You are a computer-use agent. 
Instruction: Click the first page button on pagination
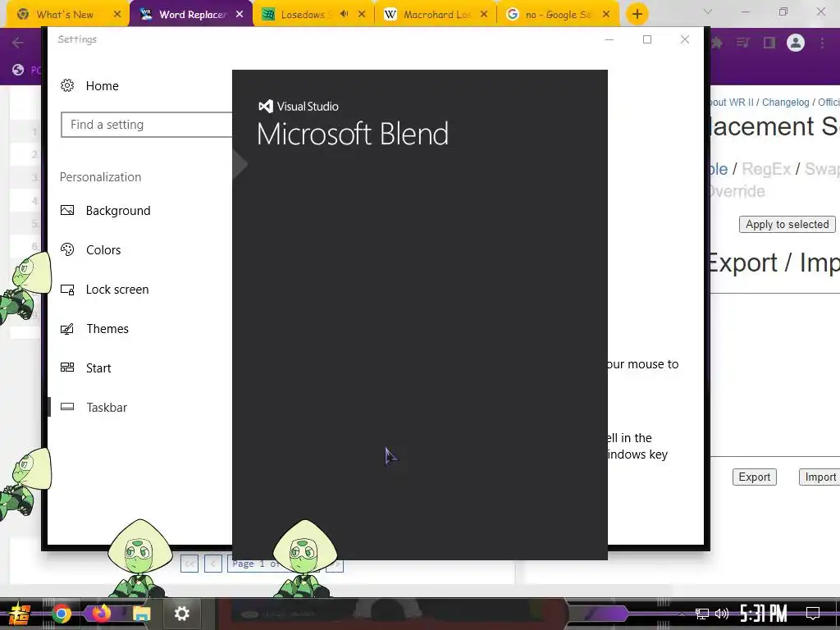[189, 564]
